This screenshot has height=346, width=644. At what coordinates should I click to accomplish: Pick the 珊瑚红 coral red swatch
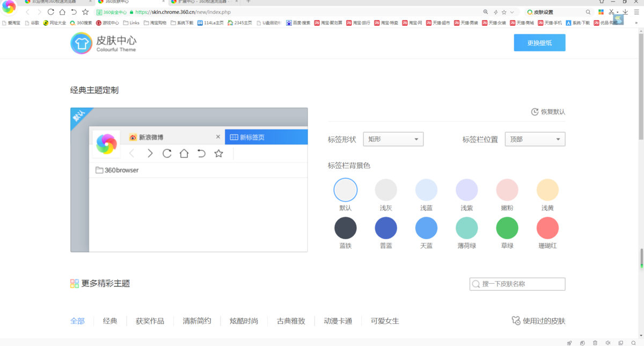tap(547, 228)
